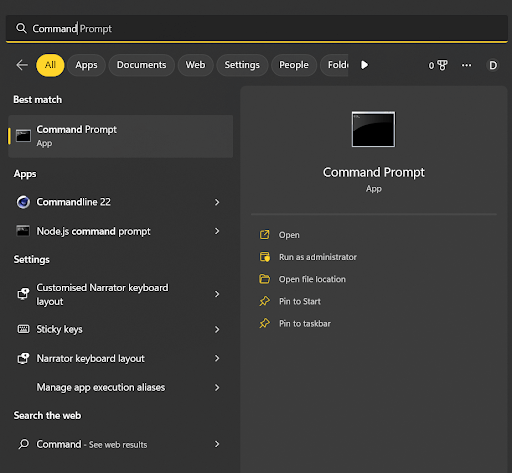
Task: Click the Node.js command prompt icon
Action: click(23, 231)
